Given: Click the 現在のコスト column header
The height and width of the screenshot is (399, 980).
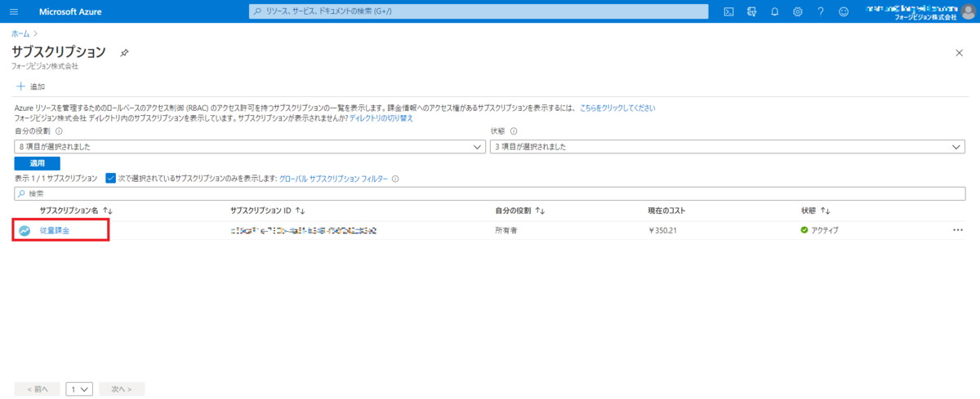Looking at the screenshot, I should coord(666,211).
